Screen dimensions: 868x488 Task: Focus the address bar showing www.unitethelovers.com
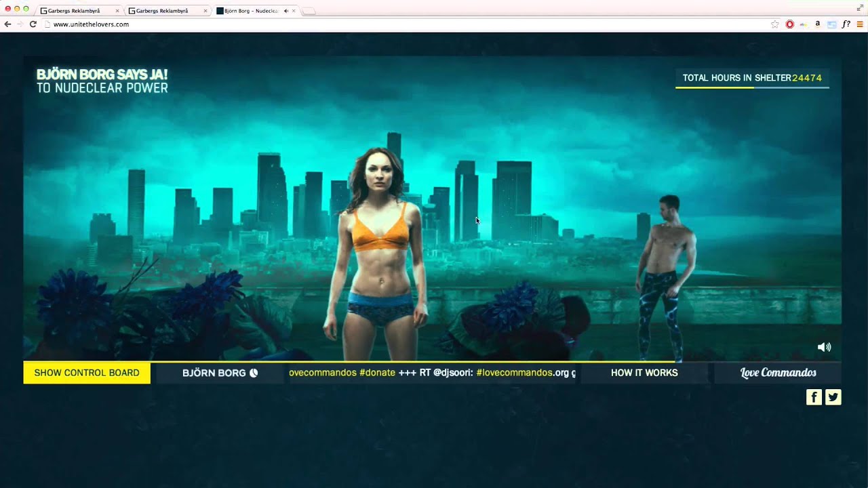[407, 24]
